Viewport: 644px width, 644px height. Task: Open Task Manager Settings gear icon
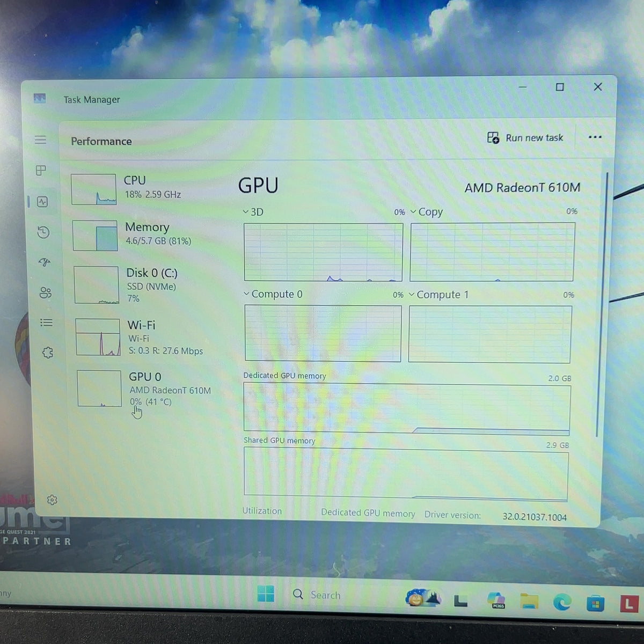click(x=52, y=500)
